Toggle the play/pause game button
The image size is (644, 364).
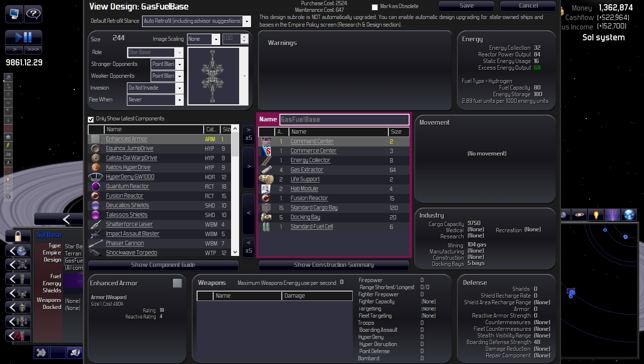click(24, 37)
